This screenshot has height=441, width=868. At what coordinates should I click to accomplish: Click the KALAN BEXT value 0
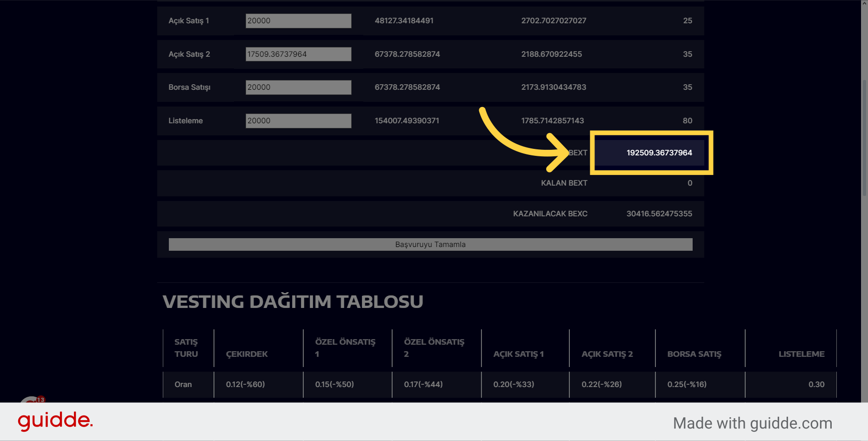point(690,183)
